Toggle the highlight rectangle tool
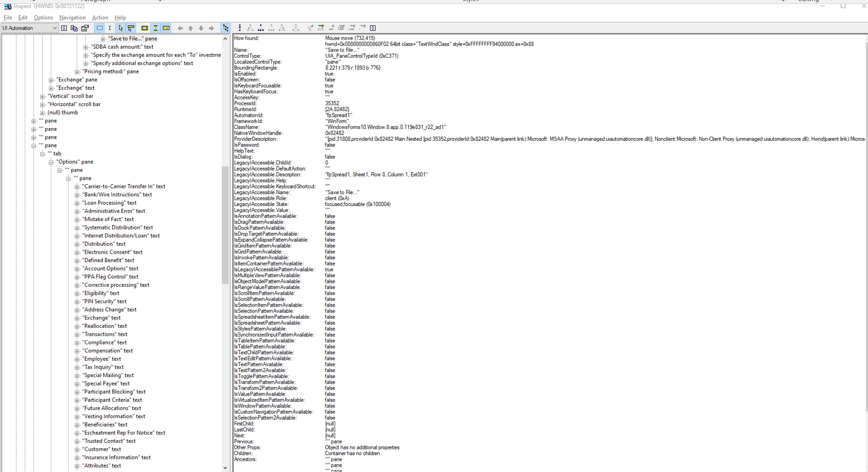Viewport: 868px width, 472px height. coord(99,28)
